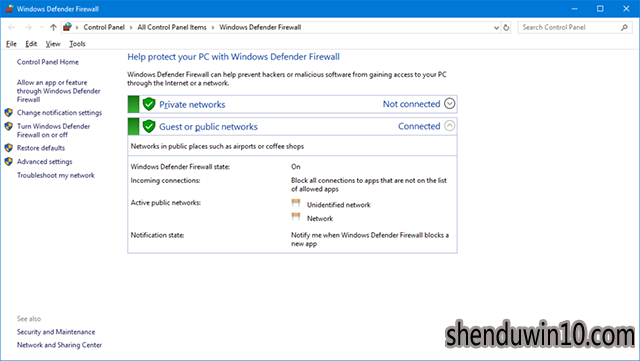Maximize the Windows Defender Firewall window

tap(600, 9)
